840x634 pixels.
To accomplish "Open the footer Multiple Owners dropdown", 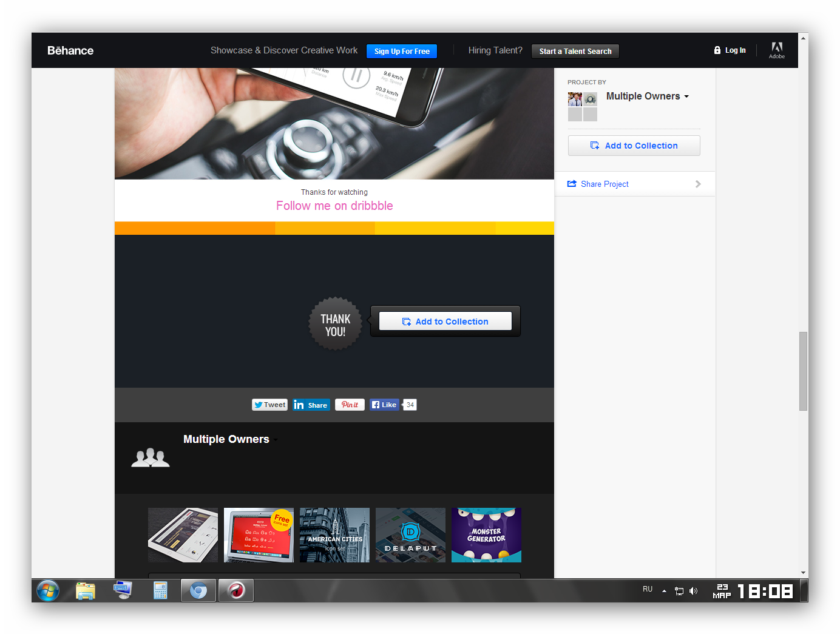I will tap(230, 439).
